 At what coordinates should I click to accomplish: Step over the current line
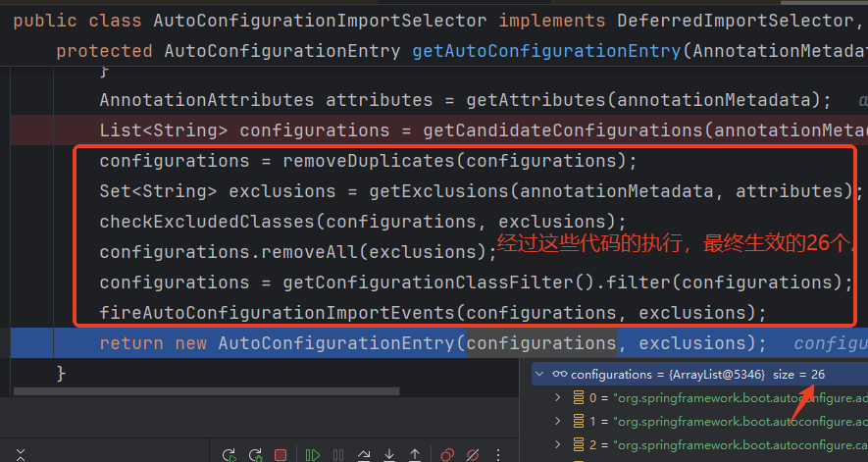[365, 454]
